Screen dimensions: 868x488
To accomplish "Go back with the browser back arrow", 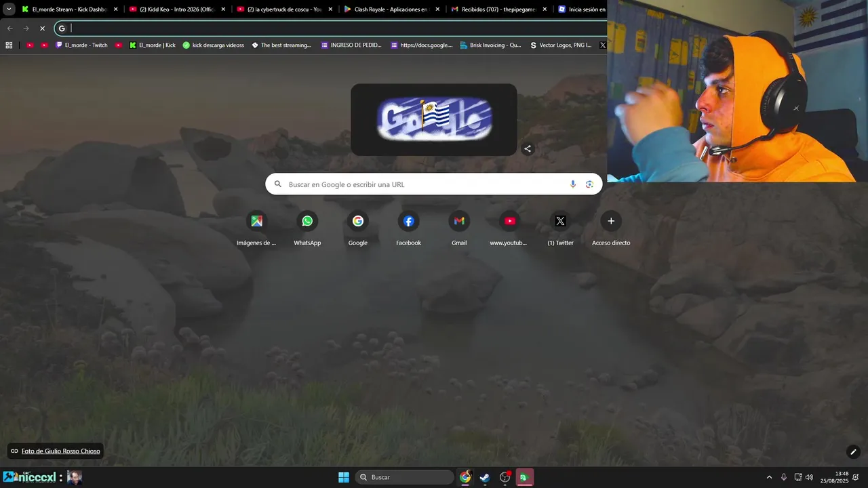I will pos(9,28).
